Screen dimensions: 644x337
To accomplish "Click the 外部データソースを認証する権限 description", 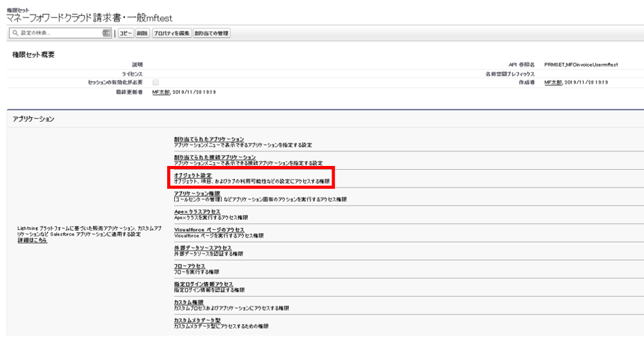I will (x=209, y=254).
